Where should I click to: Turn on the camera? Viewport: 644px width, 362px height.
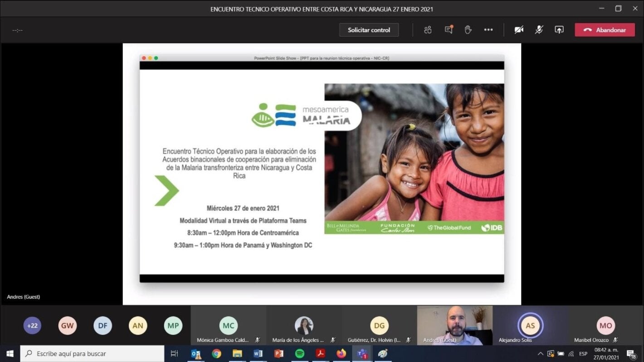pyautogui.click(x=519, y=30)
